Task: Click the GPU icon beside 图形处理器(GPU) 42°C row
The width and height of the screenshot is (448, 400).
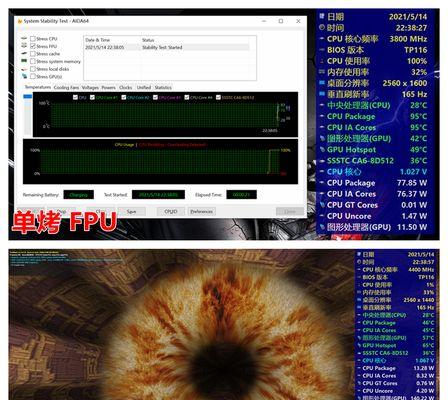Action: pos(322,138)
